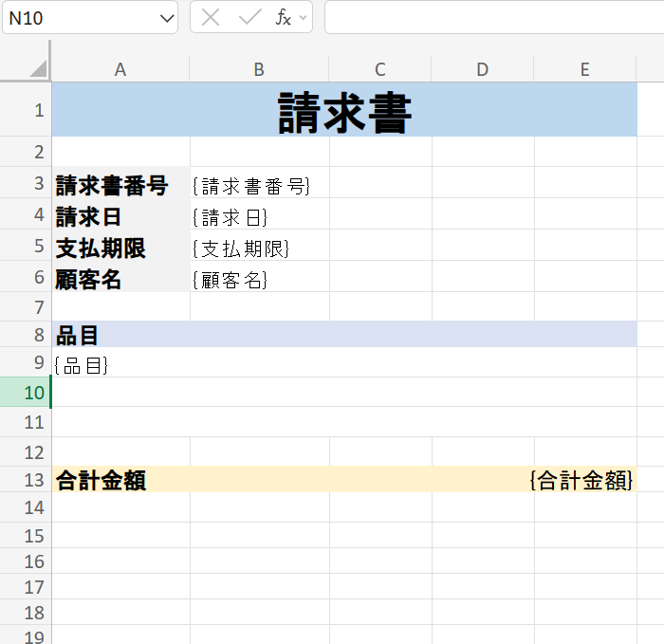Select row 9 header

coord(26,362)
